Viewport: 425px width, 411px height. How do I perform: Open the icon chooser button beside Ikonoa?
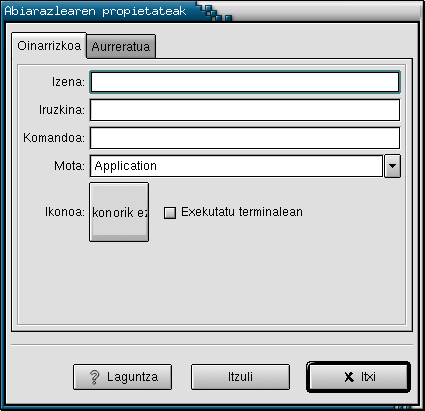click(x=119, y=212)
